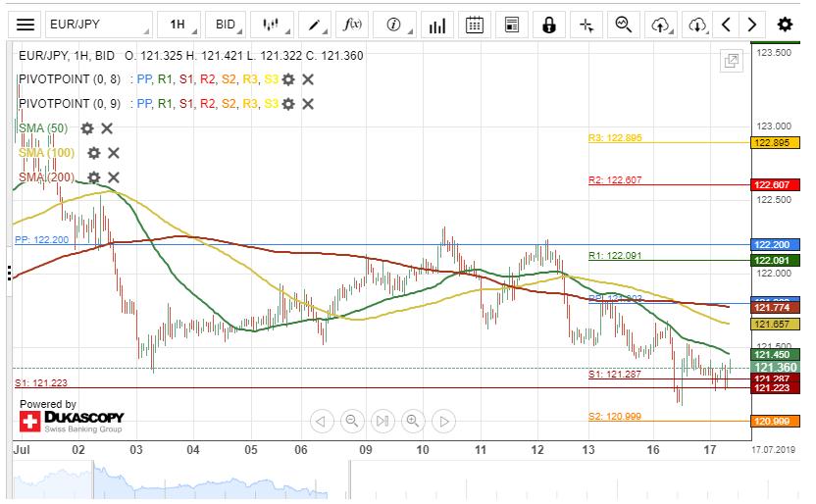Image resolution: width=816 pixels, height=504 pixels.
Task: Select the line drawing tool
Action: click(315, 25)
